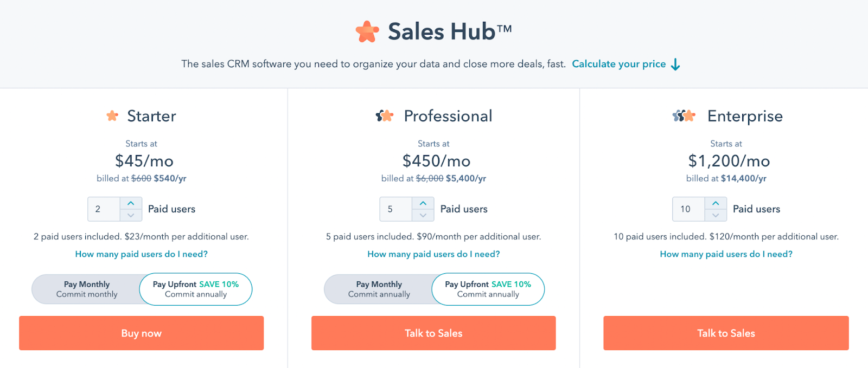Increase Enterprise paid users with up arrow
This screenshot has width=868, height=368.
click(716, 203)
